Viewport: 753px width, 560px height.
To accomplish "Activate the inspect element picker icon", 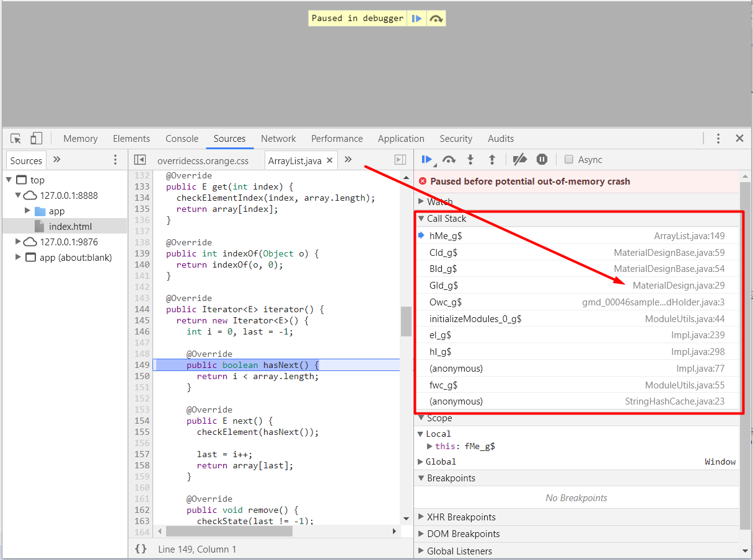I will (16, 139).
